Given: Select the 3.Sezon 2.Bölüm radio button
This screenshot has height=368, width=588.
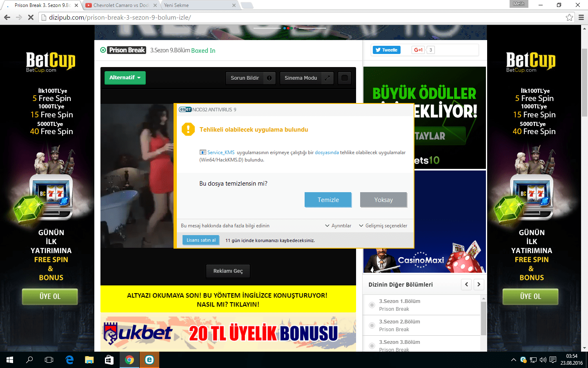Looking at the screenshot, I should pos(371,325).
